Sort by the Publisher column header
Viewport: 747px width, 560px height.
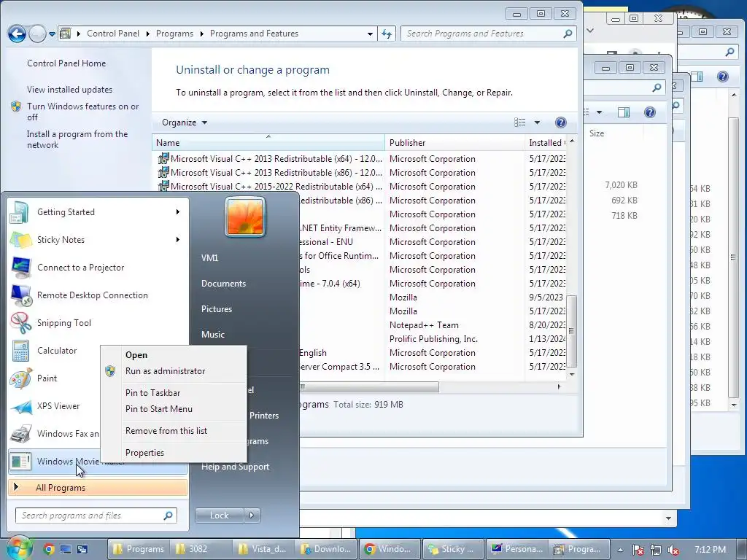click(x=454, y=143)
